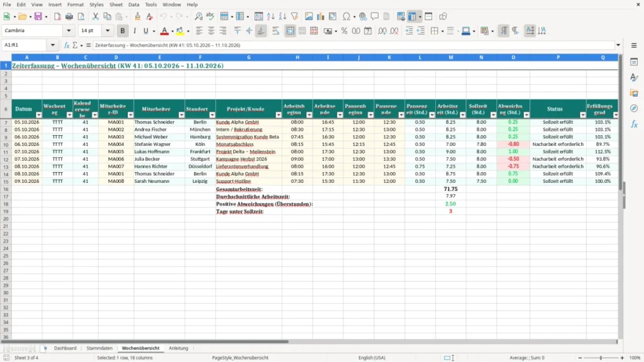Click the Insert Chart icon
The width and height of the screenshot is (644, 362).
click(320, 16)
